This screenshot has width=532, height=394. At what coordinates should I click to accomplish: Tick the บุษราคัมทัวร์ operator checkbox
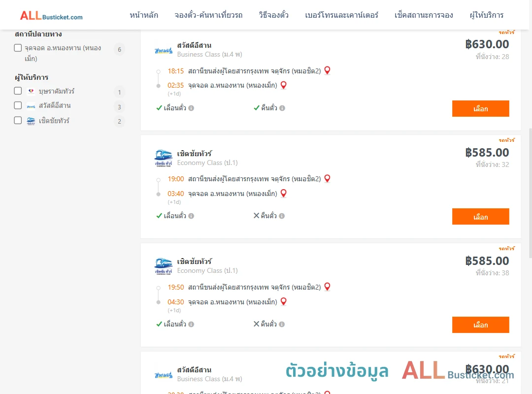coord(18,91)
